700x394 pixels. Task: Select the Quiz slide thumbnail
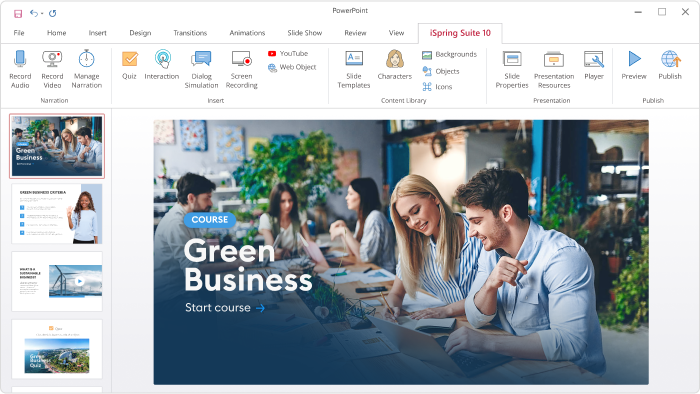click(57, 349)
